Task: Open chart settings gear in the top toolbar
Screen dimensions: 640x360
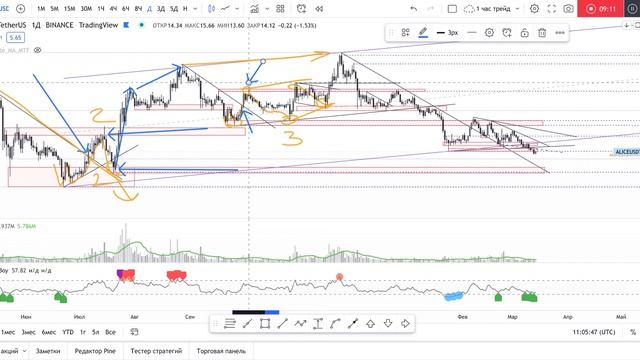Action: pyautogui.click(x=534, y=9)
